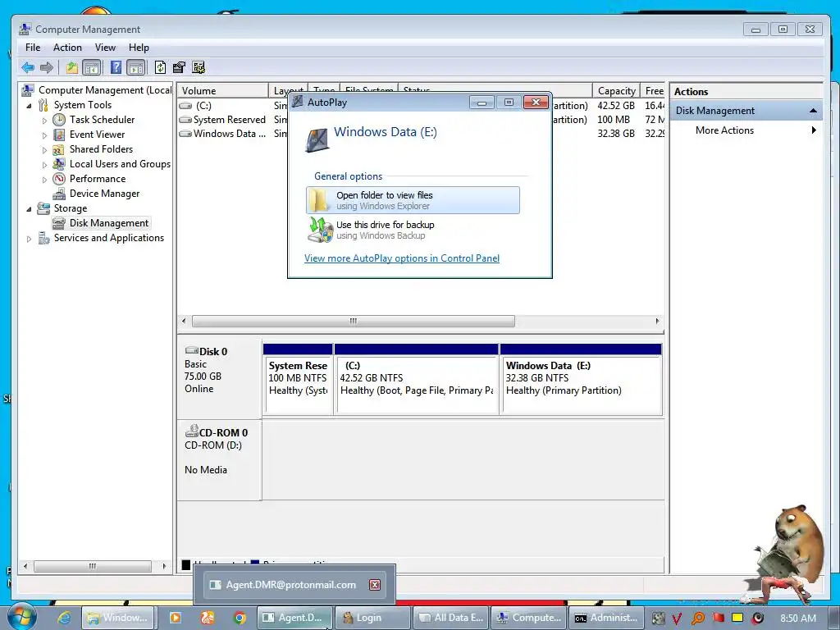Launch Internet Explorer from the taskbar

point(64,618)
